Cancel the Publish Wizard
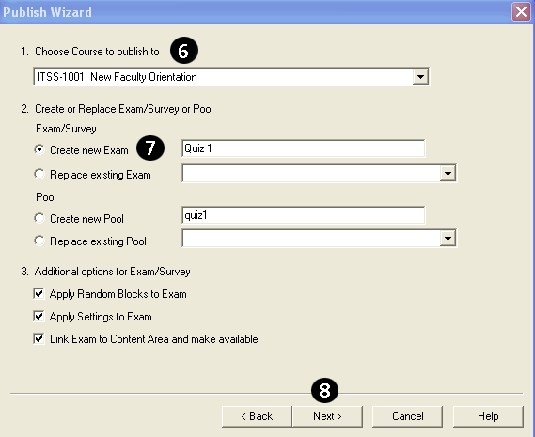The height and width of the screenshot is (437, 535). coord(407,417)
